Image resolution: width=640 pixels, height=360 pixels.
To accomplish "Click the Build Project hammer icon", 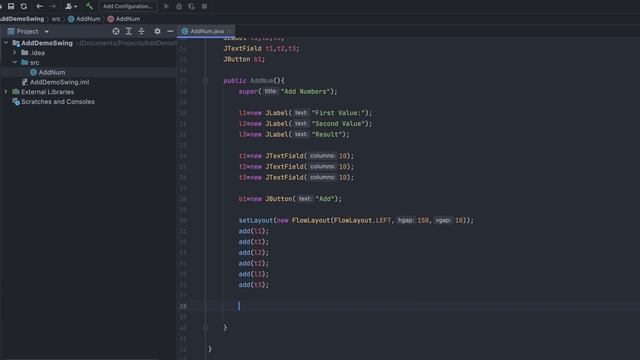I will [89, 6].
